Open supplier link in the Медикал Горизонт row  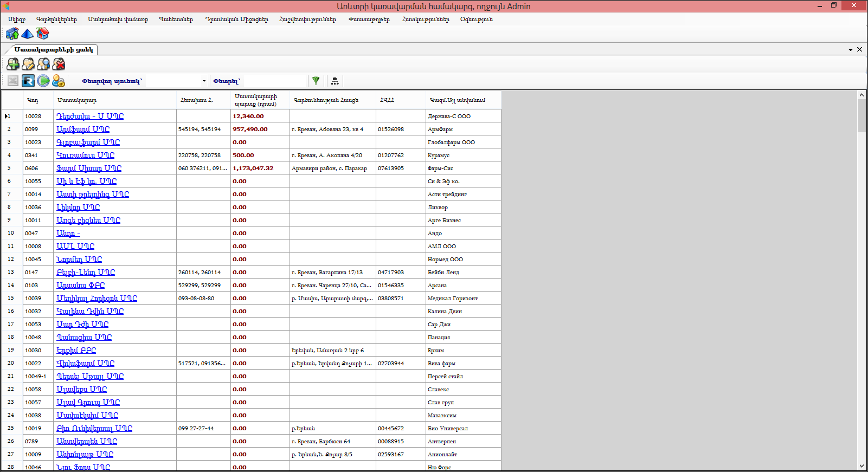(97, 298)
